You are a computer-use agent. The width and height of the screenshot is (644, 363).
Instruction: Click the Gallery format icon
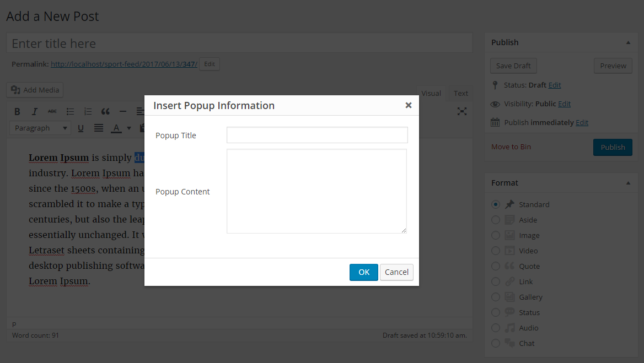point(509,297)
